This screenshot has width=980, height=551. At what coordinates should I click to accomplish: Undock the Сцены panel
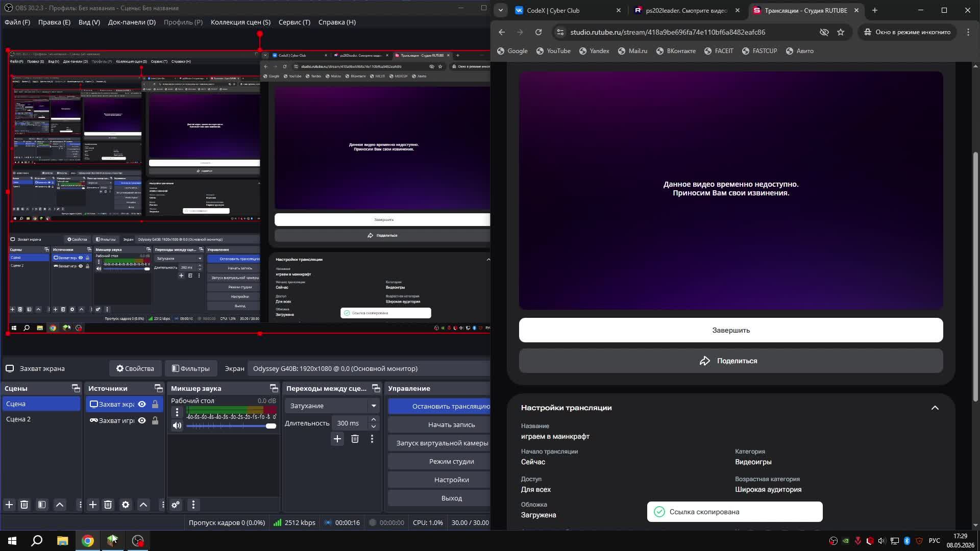coord(76,388)
